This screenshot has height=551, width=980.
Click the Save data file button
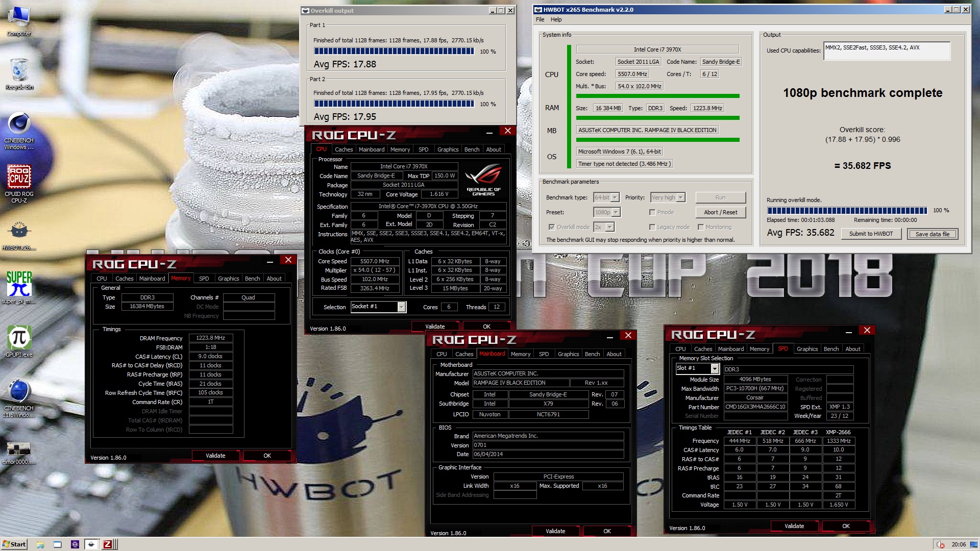[933, 234]
